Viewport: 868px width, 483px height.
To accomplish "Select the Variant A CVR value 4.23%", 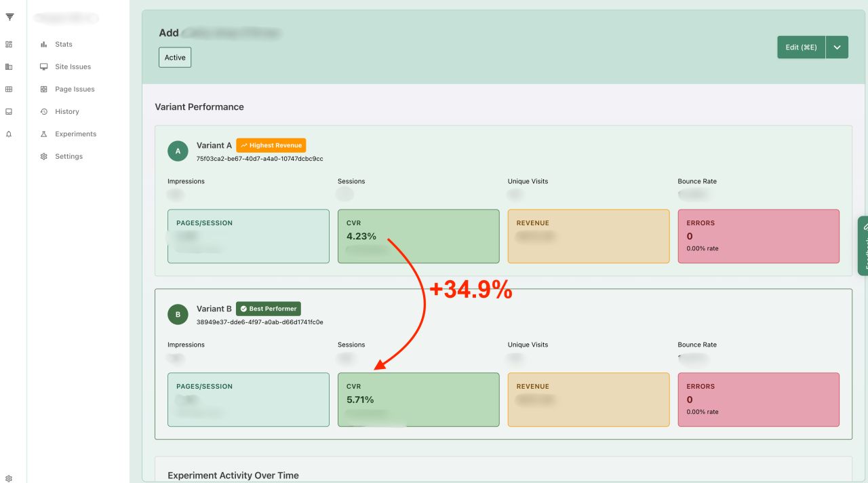I will tap(361, 236).
